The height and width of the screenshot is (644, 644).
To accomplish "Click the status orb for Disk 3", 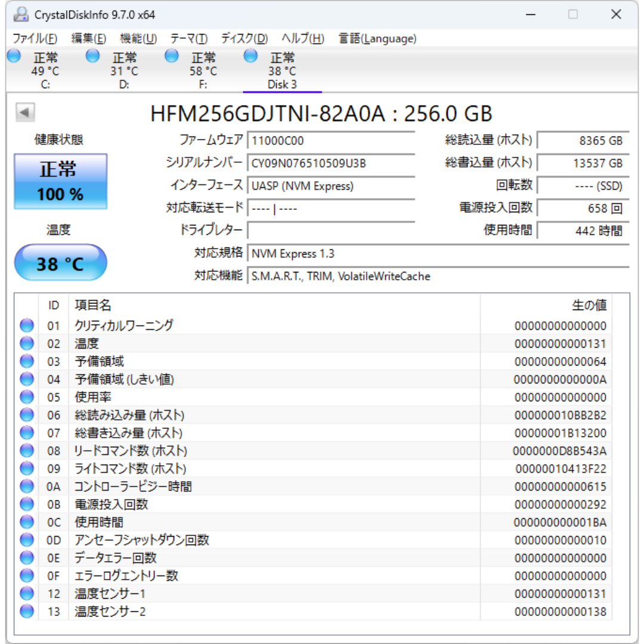I will (x=250, y=55).
